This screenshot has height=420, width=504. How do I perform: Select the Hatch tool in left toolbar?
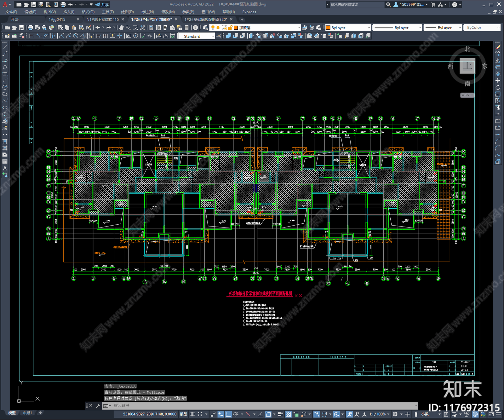tap(5, 141)
